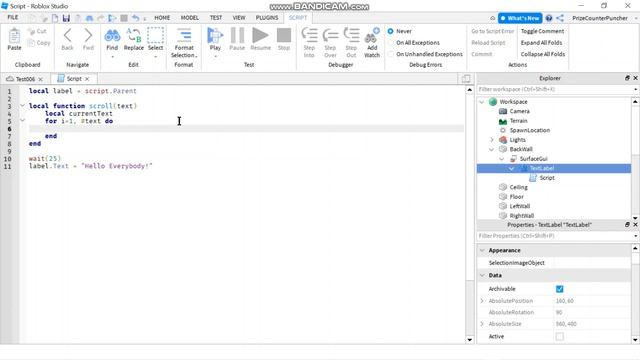The height and width of the screenshot is (360, 640).
Task: Switch to the TEST ribbon tab
Action: point(216,18)
